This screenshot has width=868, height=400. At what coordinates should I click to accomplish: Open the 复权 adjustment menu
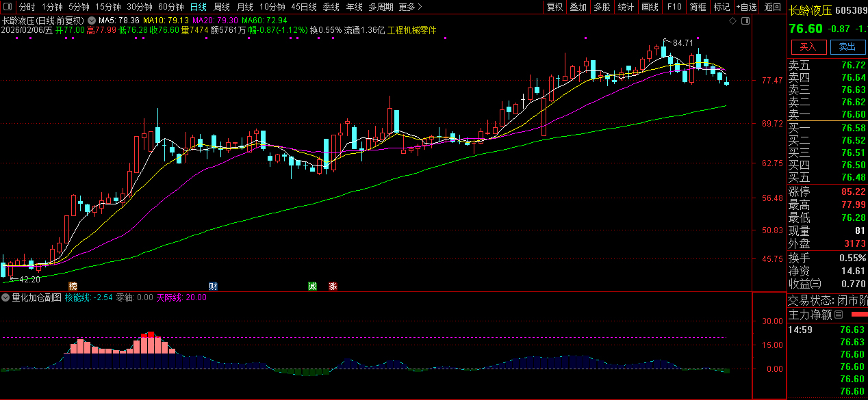click(555, 7)
